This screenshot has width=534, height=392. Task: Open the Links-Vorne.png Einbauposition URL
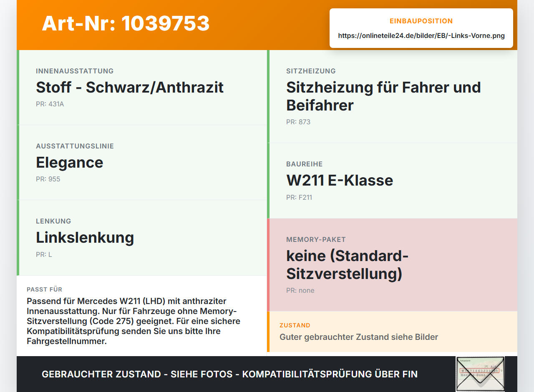421,36
